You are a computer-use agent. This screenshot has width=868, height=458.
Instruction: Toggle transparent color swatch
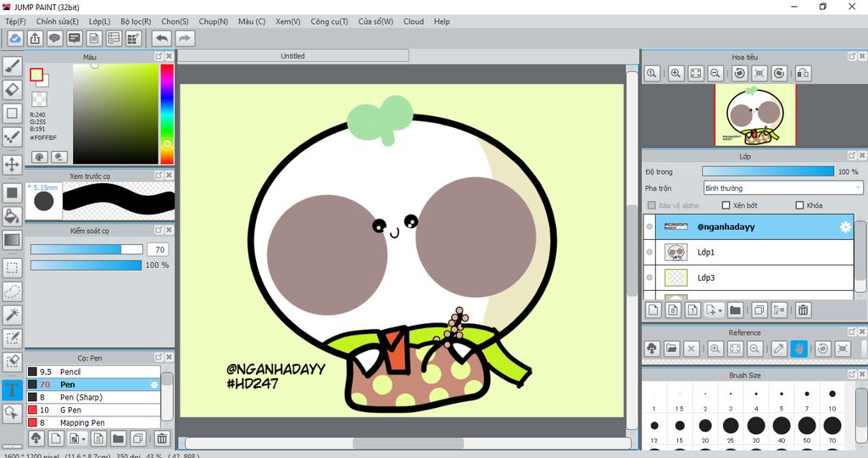[x=39, y=99]
